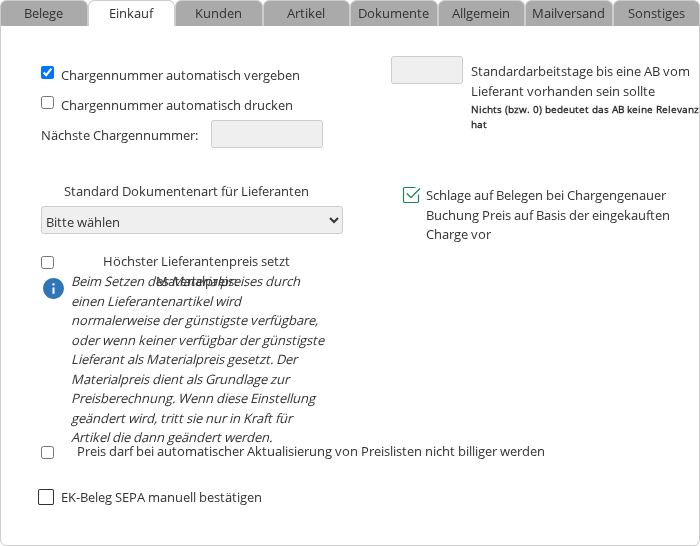The width and height of the screenshot is (700, 546).
Task: Open the Allgemein tab
Action: pyautogui.click(x=480, y=13)
